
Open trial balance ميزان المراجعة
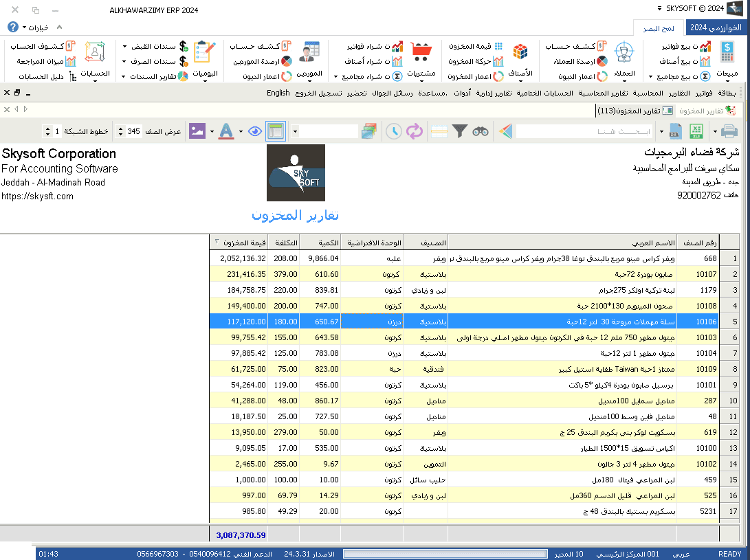click(46, 61)
